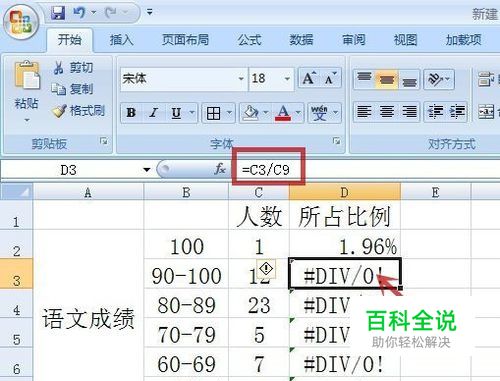Select column A header
The height and width of the screenshot is (381, 500).
88,192
